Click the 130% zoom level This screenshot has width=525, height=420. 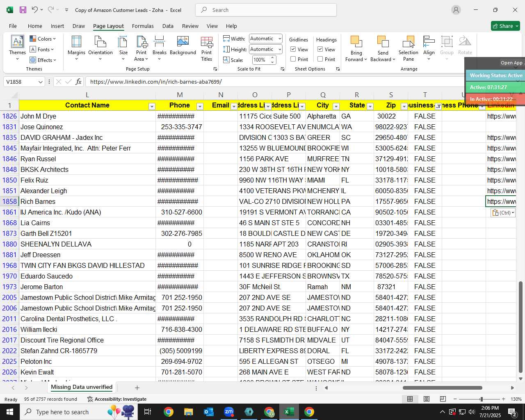[516, 399]
